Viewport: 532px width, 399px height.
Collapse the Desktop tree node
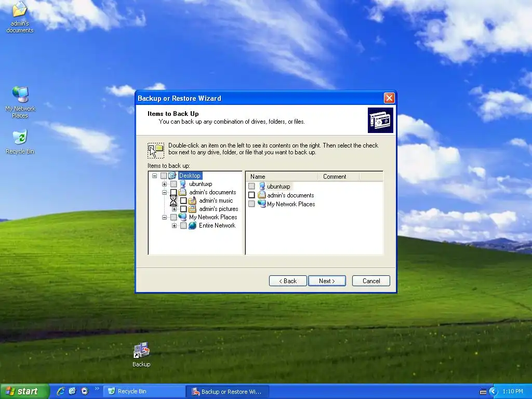pyautogui.click(x=155, y=176)
